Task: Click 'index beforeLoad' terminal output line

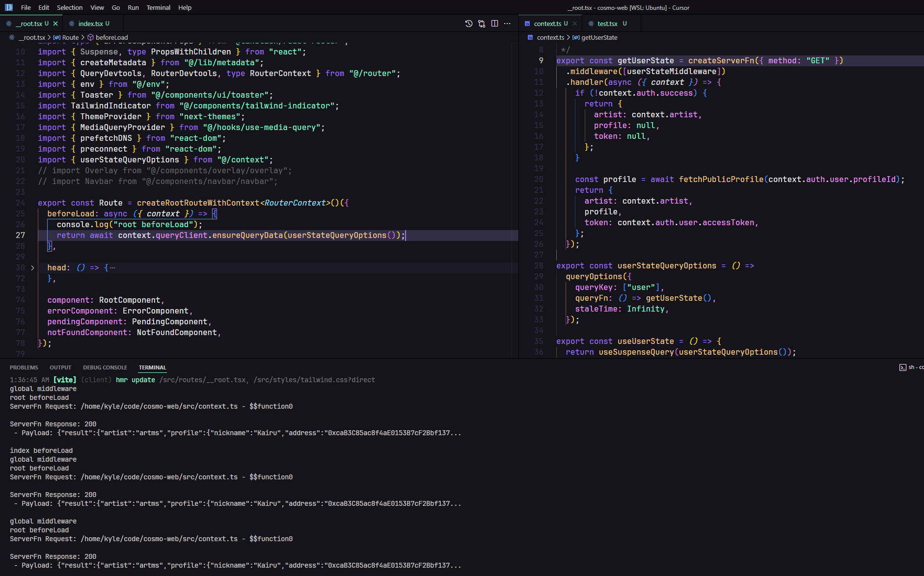Action: (x=41, y=450)
